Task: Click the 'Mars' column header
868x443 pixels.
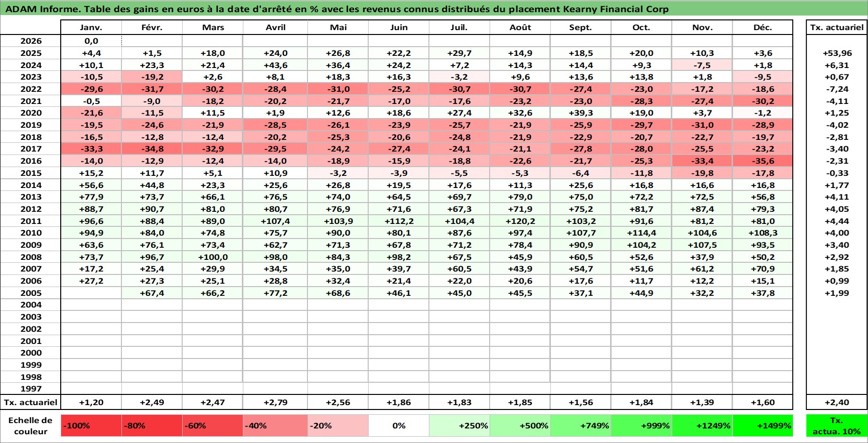Action: pyautogui.click(x=213, y=27)
